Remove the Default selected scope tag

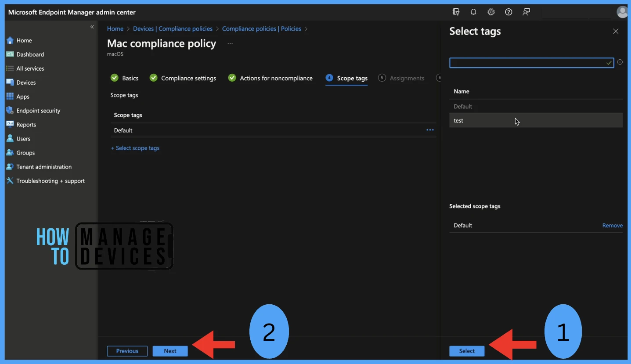[613, 226]
